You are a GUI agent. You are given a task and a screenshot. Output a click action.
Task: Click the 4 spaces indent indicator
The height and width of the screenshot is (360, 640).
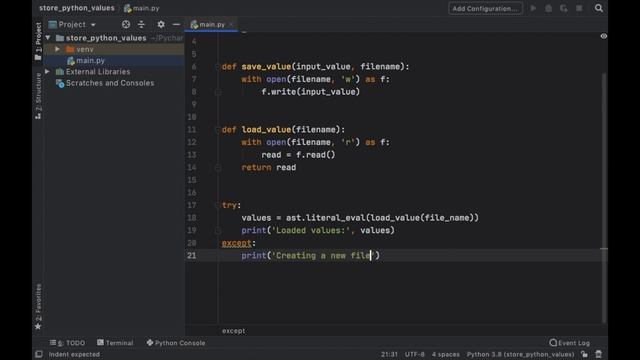pyautogui.click(x=446, y=354)
